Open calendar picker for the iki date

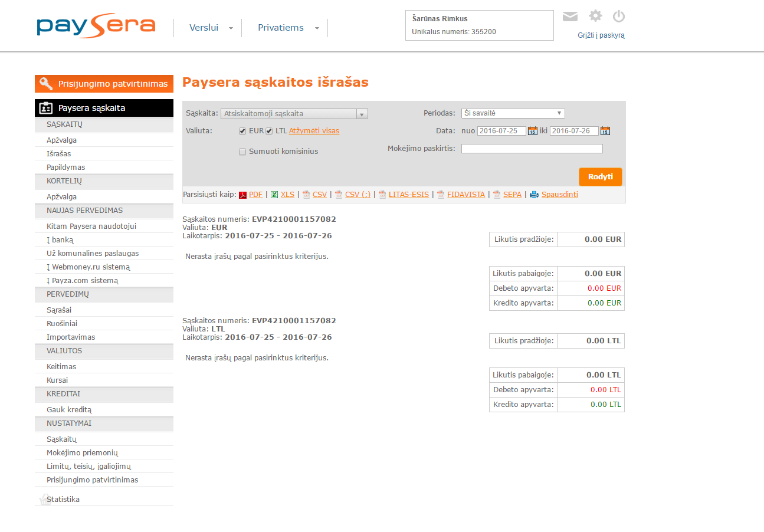tap(605, 131)
